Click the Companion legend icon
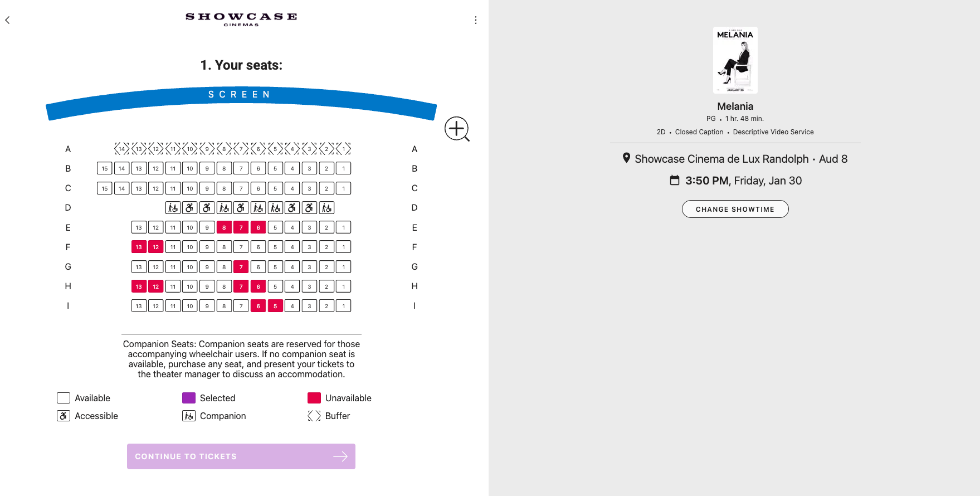The height and width of the screenshot is (496, 980). point(189,416)
